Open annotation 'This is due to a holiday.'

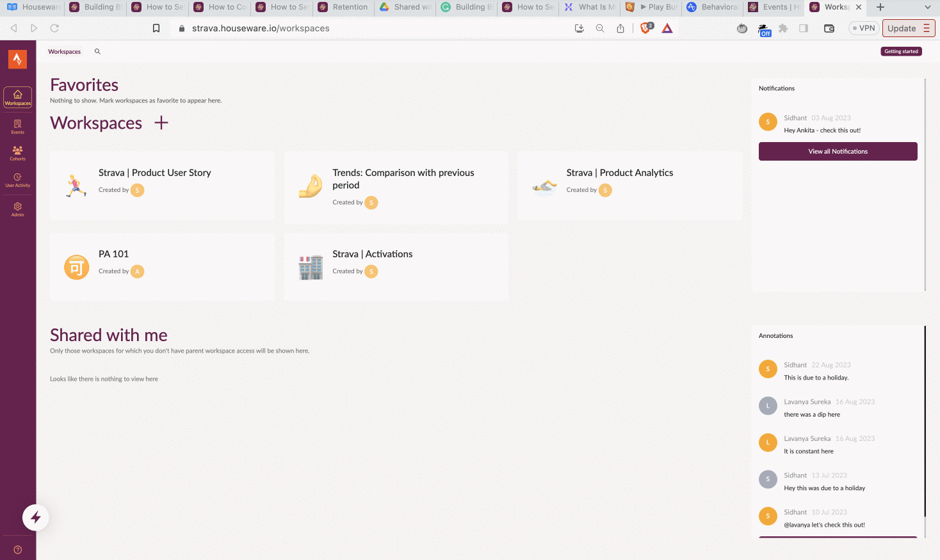point(838,371)
